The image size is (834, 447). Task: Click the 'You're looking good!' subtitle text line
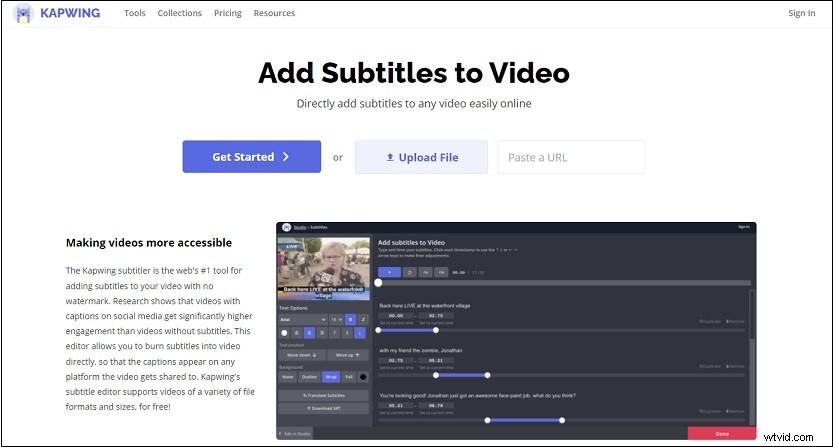click(478, 395)
